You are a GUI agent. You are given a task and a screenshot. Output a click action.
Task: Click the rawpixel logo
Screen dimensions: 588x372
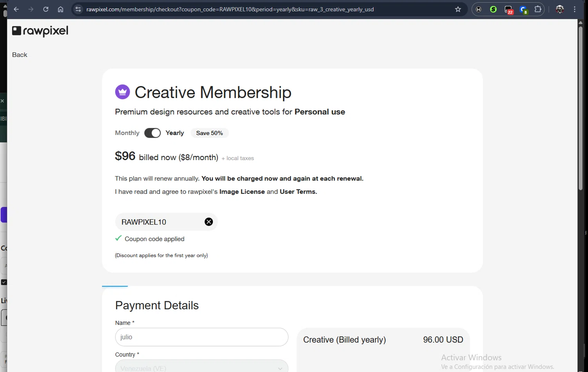40,31
